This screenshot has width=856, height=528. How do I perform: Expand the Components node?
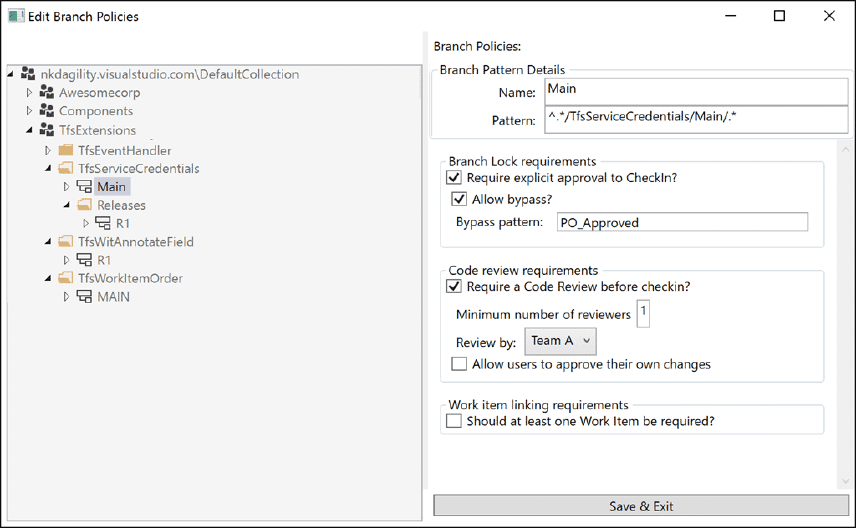pos(29,111)
